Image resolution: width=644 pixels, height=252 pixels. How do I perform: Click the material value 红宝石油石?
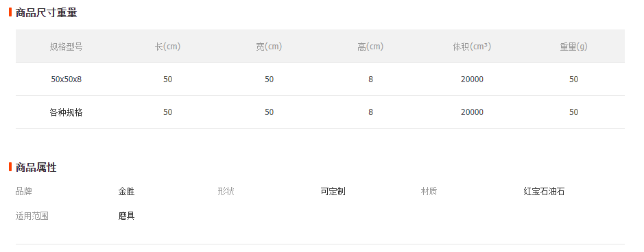pos(544,191)
